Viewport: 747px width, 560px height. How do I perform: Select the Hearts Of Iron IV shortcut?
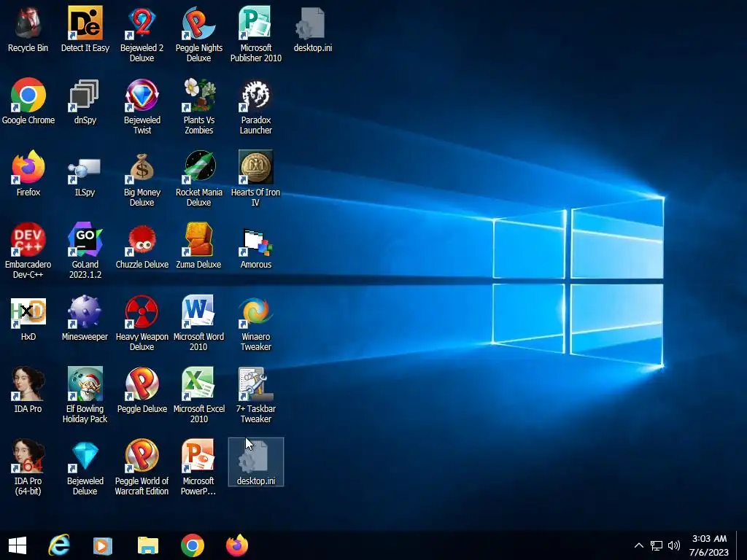point(256,178)
